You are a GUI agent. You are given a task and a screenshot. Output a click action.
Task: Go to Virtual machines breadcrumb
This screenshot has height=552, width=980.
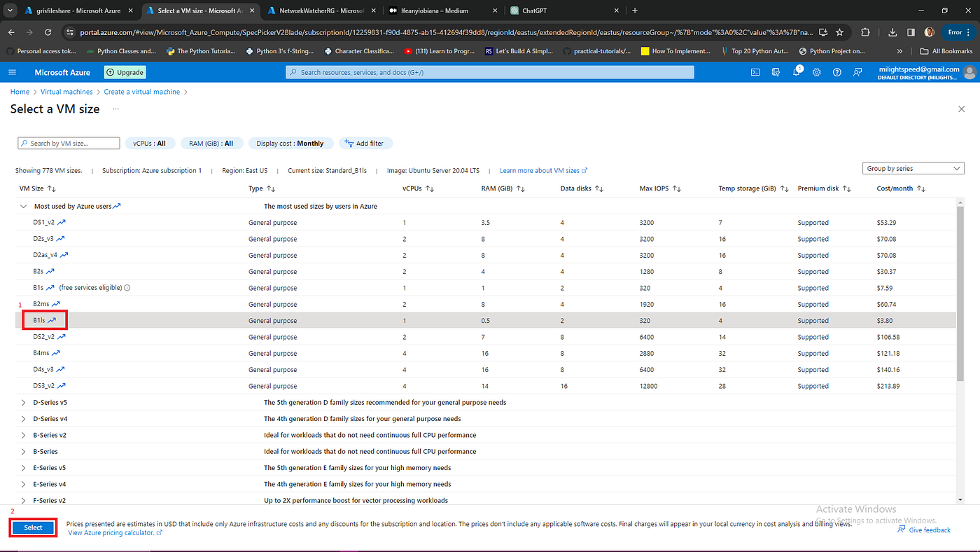point(66,92)
